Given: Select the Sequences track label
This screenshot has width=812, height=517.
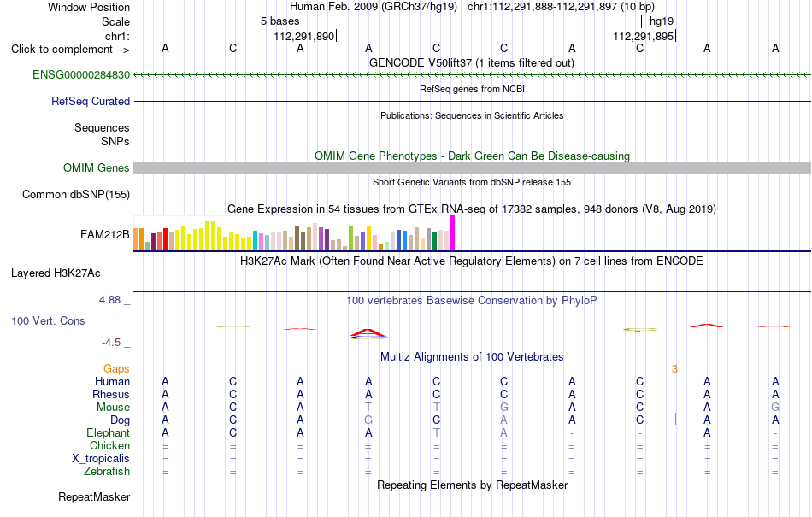Looking at the screenshot, I should coord(102,127).
